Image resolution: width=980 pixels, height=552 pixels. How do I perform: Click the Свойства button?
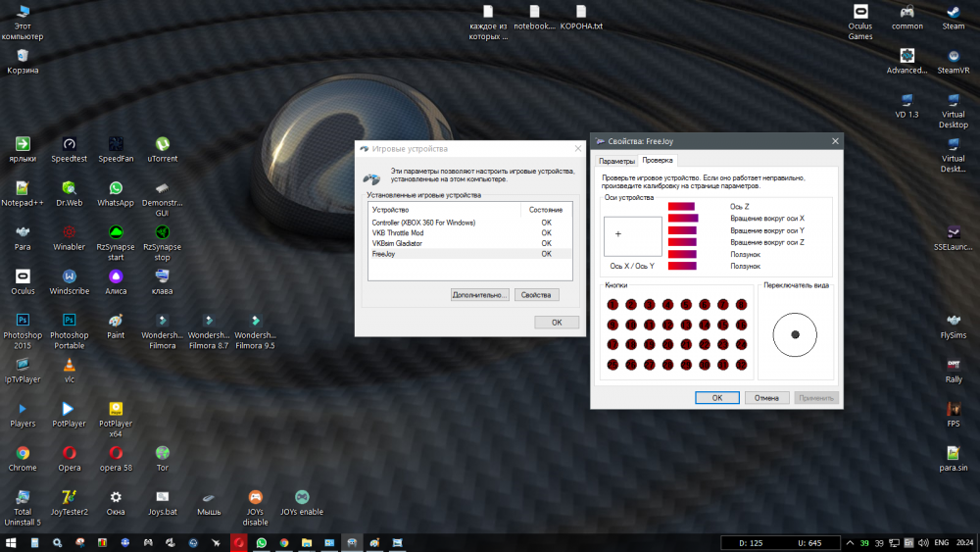[536, 294]
